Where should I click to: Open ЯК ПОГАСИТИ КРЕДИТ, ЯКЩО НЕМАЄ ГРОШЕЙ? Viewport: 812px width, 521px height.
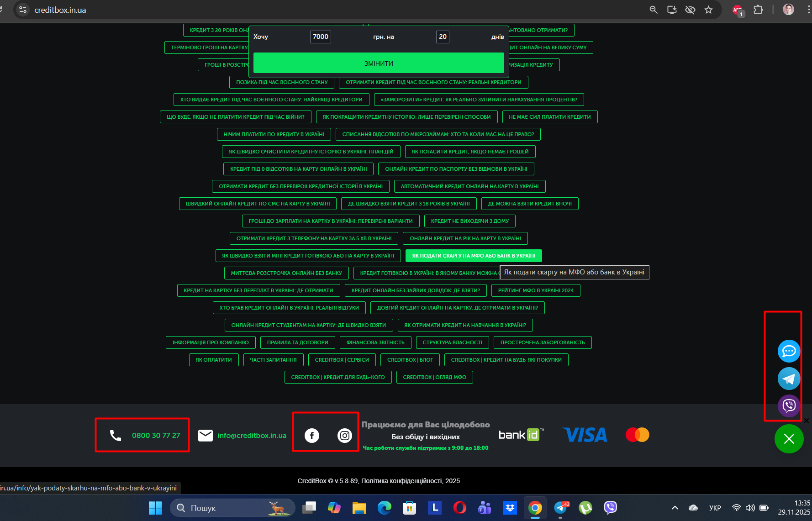coord(470,152)
